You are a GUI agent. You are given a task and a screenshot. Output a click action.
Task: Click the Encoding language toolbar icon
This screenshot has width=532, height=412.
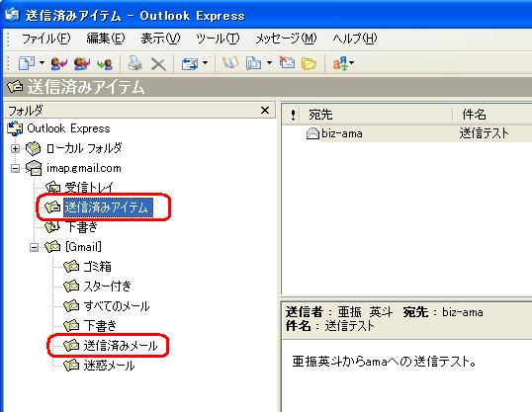point(340,63)
